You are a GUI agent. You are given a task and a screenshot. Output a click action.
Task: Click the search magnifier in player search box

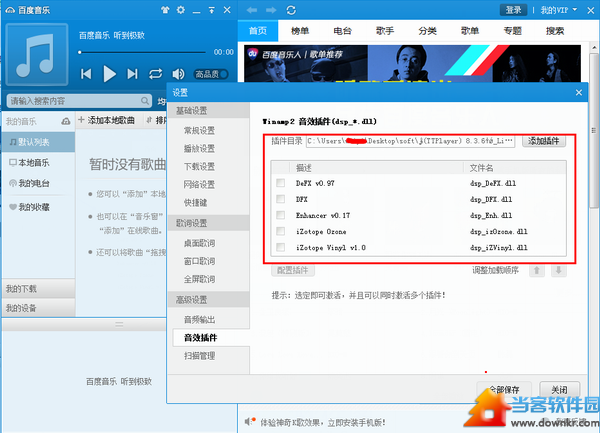click(x=145, y=101)
